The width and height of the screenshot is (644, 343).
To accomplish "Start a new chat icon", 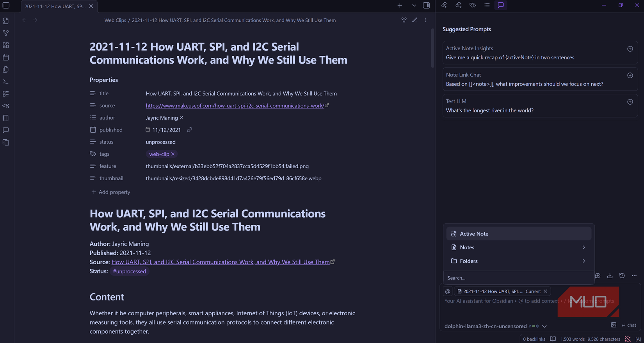I will [598, 275].
